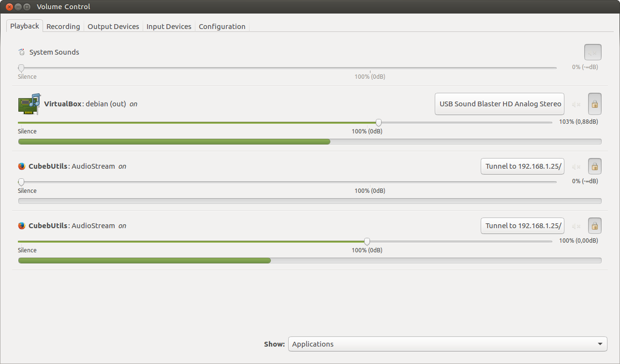
Task: Mute the CubebUtils stream at 0% volume
Action: [x=576, y=166]
